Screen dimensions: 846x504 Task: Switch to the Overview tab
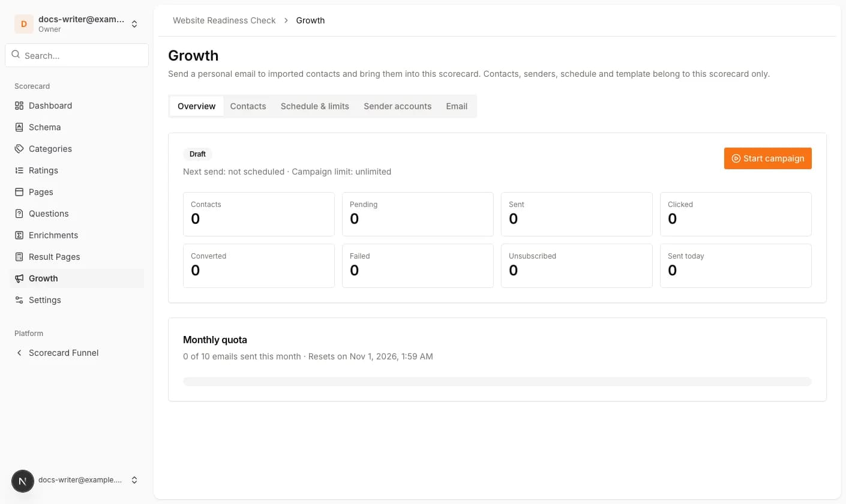tap(197, 106)
